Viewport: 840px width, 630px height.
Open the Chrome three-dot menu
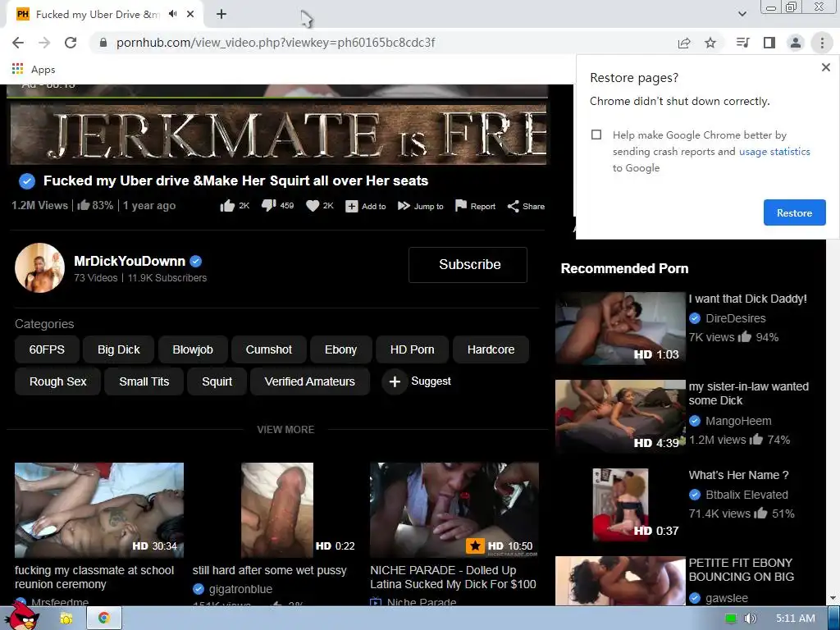[x=822, y=43]
